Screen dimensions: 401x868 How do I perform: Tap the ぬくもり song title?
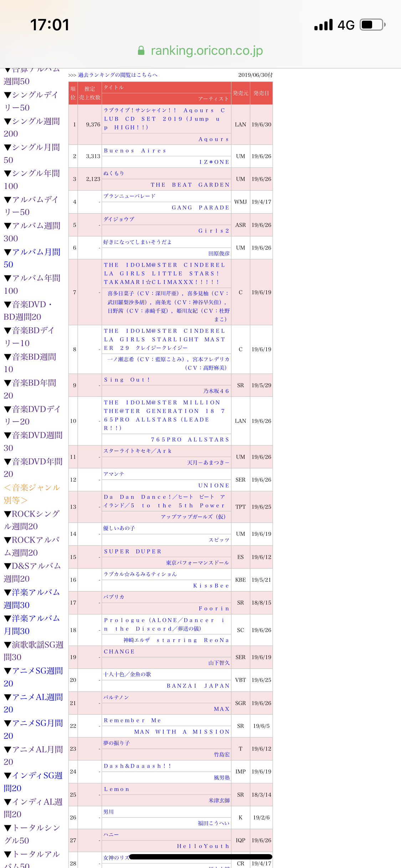[114, 173]
